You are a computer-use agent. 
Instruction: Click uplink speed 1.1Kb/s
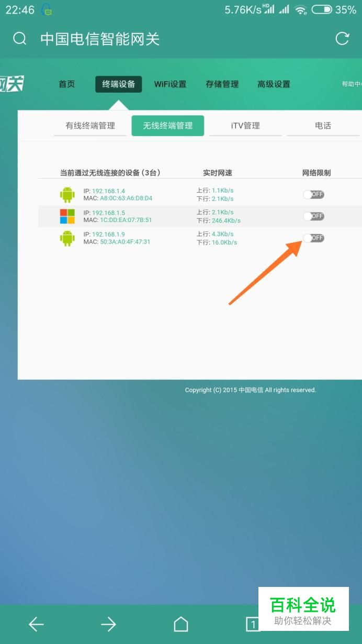click(x=222, y=191)
